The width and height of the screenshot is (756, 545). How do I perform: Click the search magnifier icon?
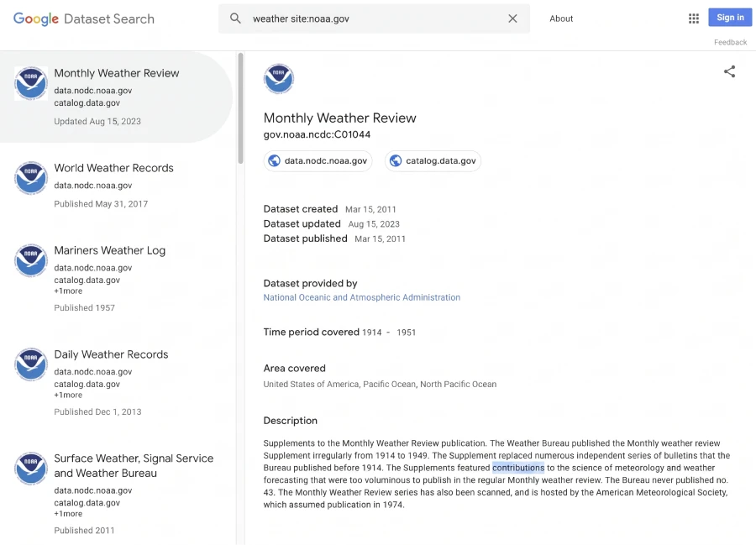coord(235,18)
